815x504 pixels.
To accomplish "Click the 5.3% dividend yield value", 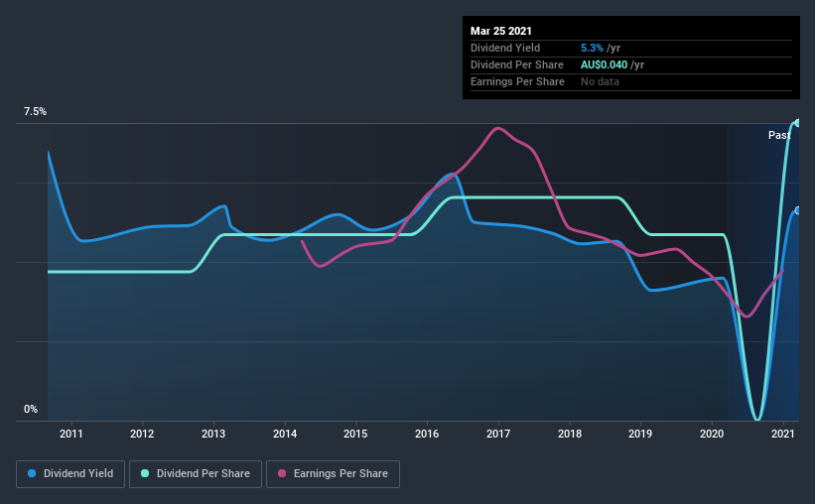I will [592, 48].
